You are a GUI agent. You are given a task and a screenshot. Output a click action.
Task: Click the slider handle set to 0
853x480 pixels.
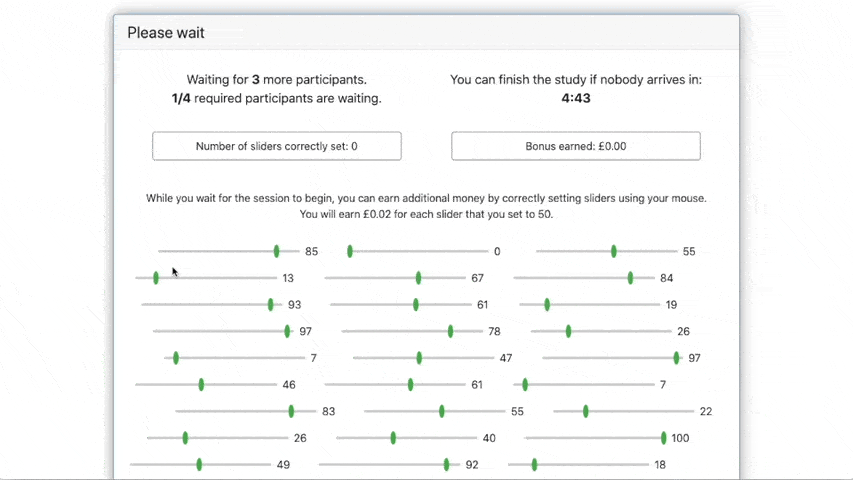point(350,252)
